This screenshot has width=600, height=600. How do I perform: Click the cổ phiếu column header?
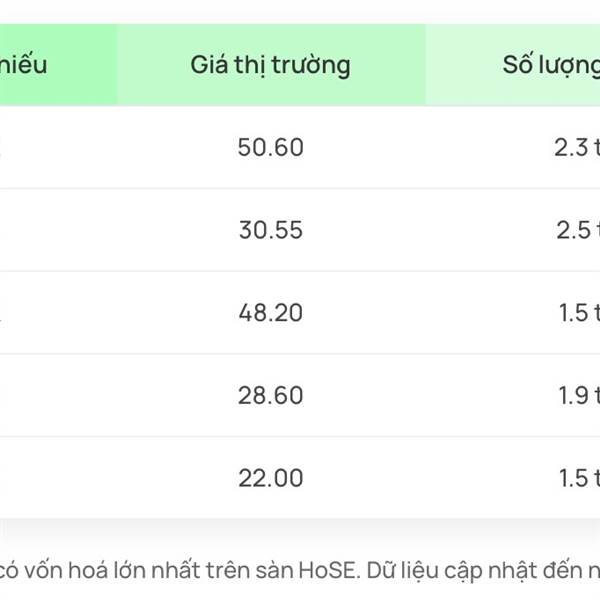coord(58,65)
